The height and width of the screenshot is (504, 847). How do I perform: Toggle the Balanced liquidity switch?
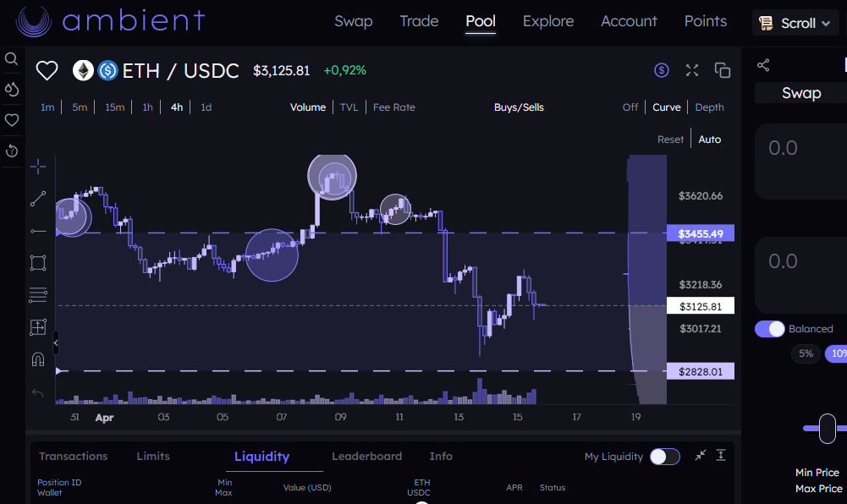[x=769, y=329]
